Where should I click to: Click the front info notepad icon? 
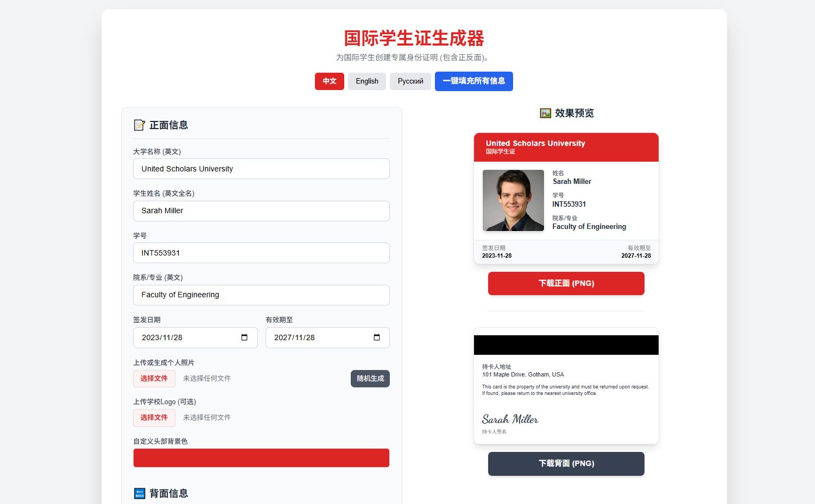pos(140,125)
